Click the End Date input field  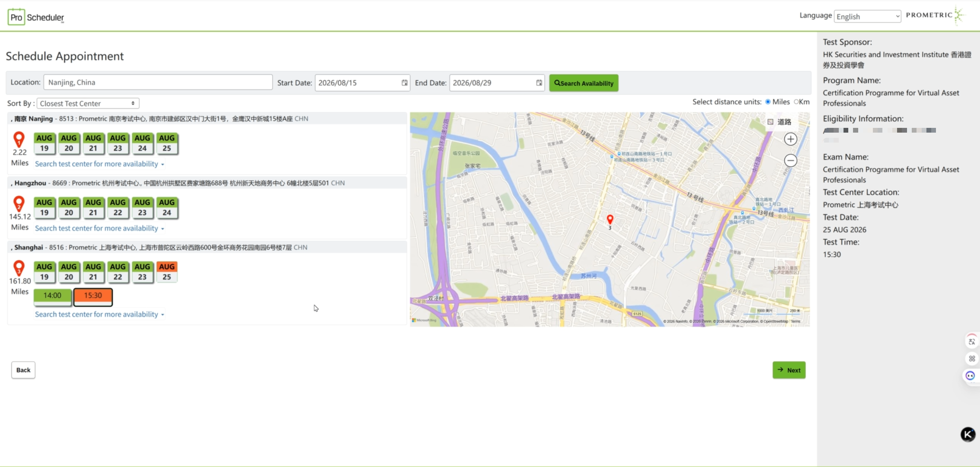coord(497,83)
